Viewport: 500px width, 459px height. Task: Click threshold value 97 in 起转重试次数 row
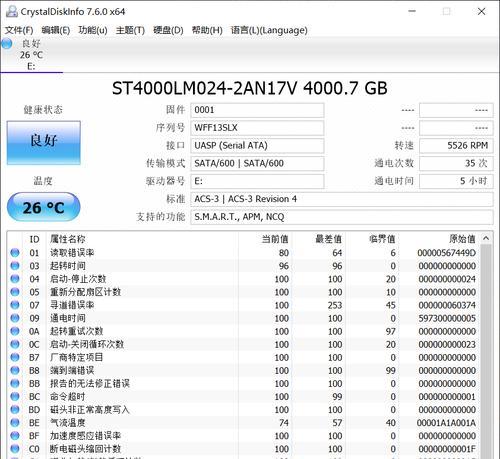click(391, 331)
